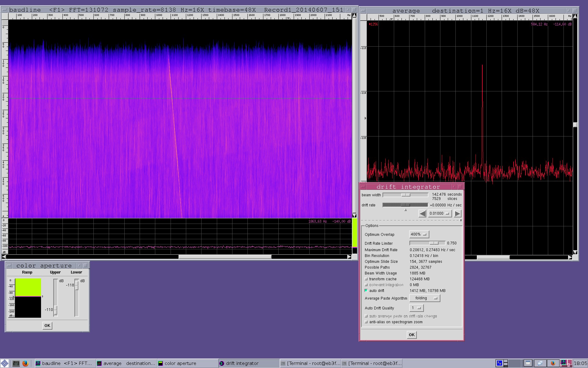Click the right arrow drift rate step button
Image resolution: width=588 pixels, height=368 pixels.
457,213
